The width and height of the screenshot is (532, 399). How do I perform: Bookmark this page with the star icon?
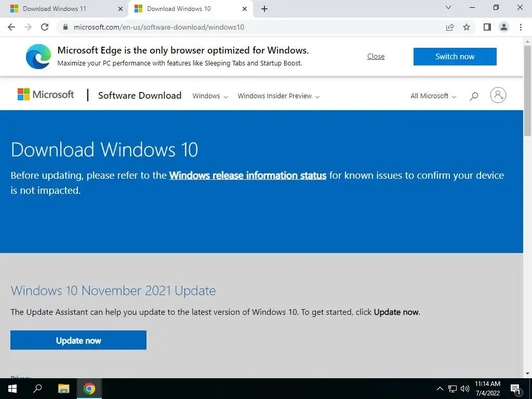coord(467,27)
